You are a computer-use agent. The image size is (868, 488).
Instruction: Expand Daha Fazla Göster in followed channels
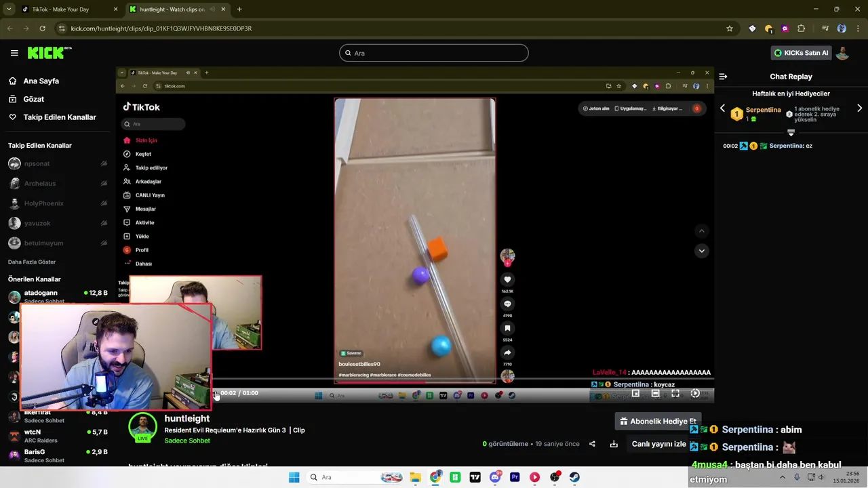click(32, 262)
